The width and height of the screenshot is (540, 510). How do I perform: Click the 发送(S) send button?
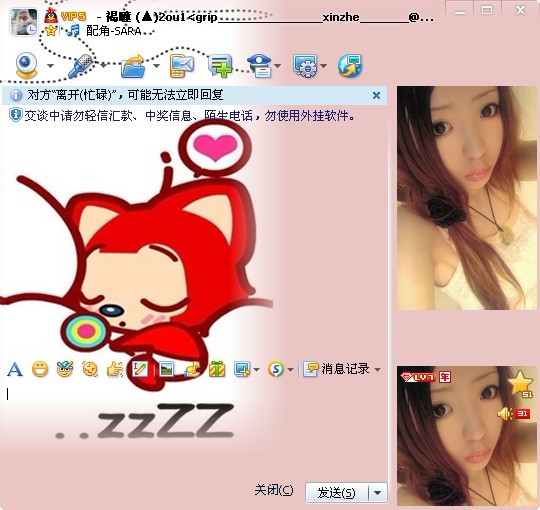(x=336, y=492)
